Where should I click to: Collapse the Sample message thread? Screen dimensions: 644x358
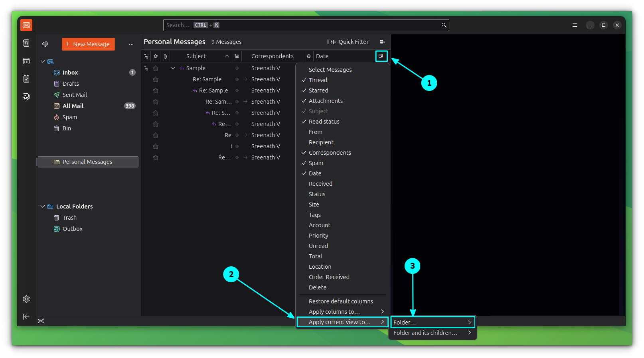pyautogui.click(x=173, y=68)
